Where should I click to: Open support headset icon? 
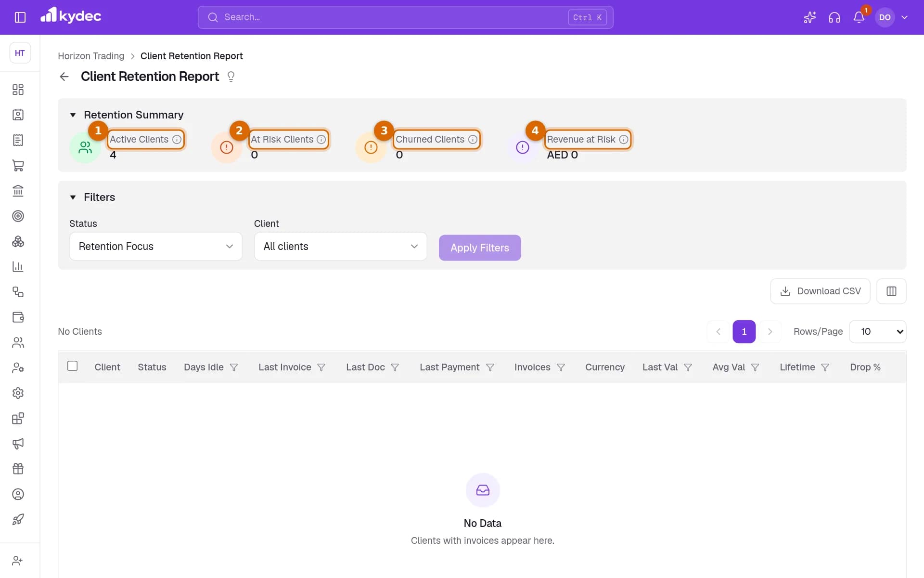pyautogui.click(x=834, y=17)
